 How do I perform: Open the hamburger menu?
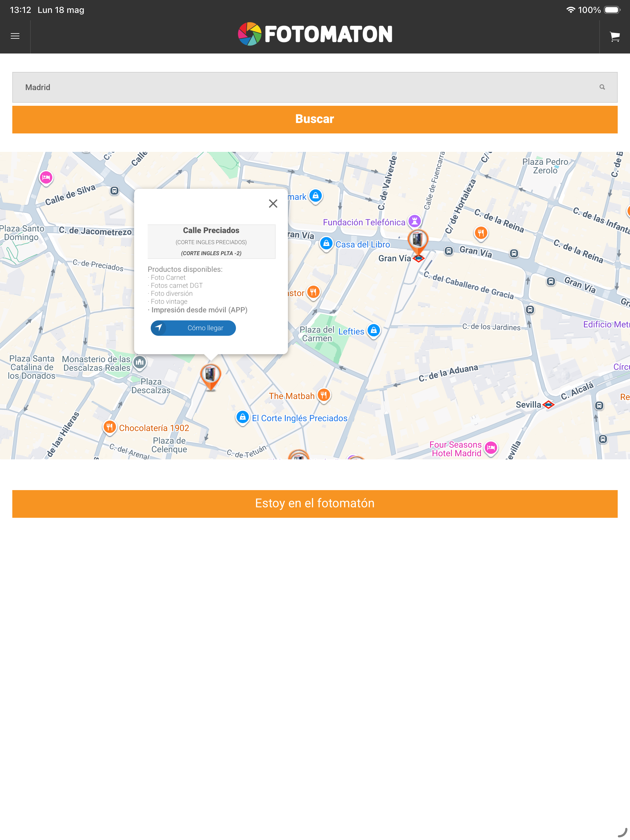point(15,36)
